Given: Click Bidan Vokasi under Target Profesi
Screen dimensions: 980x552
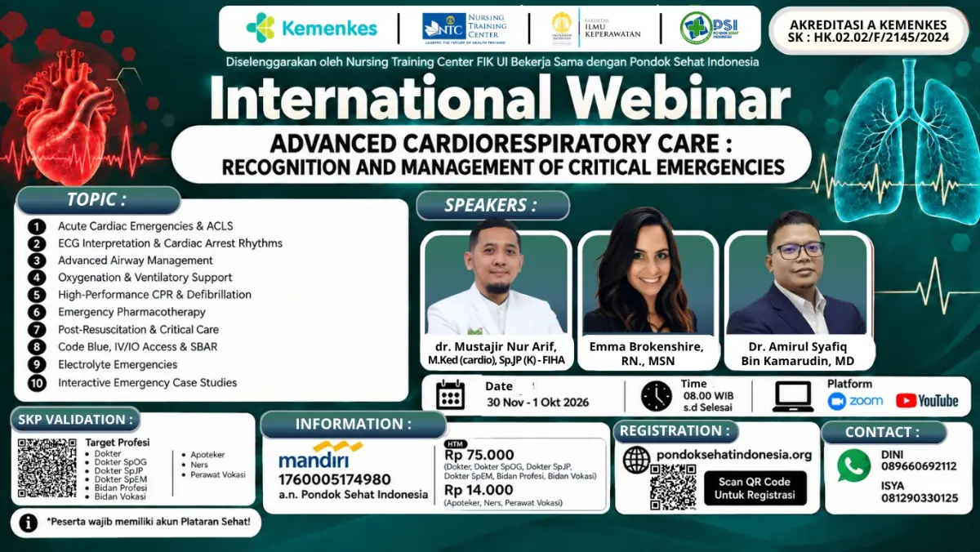Looking at the screenshot, I should tap(119, 496).
